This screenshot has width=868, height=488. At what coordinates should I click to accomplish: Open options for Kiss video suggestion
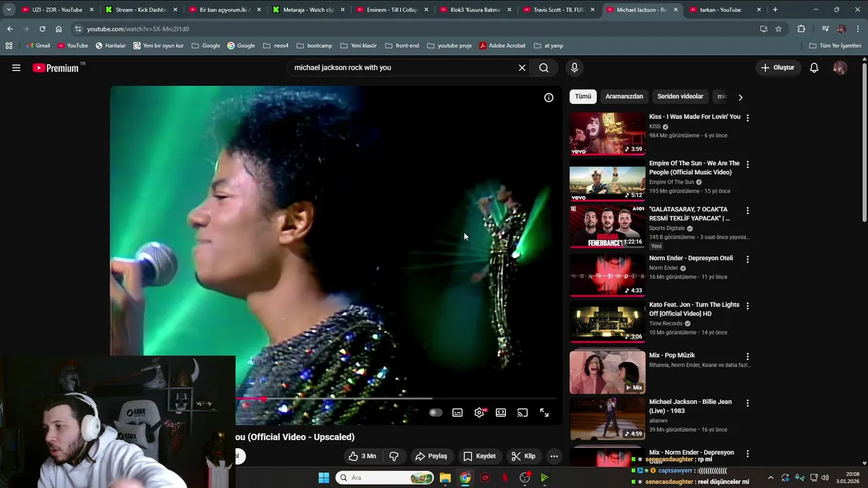point(747,118)
